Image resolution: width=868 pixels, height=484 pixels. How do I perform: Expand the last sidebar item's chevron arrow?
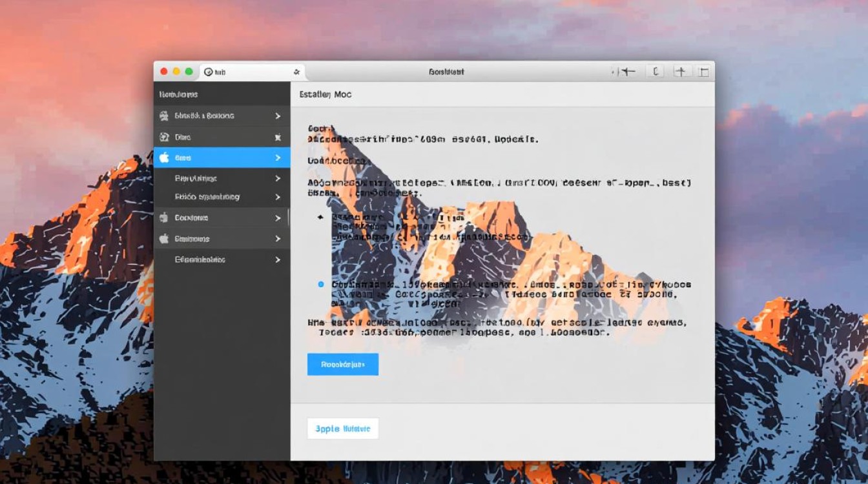[x=278, y=259]
